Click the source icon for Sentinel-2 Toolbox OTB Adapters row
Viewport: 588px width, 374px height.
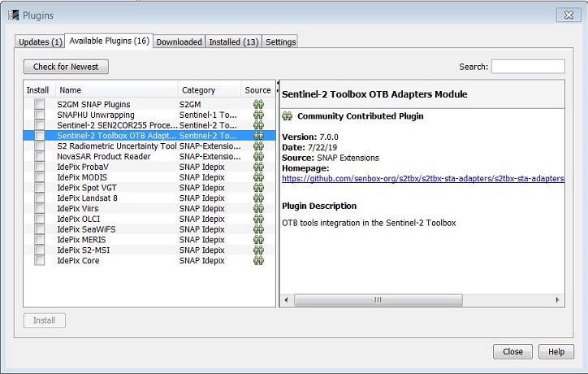[x=258, y=136]
